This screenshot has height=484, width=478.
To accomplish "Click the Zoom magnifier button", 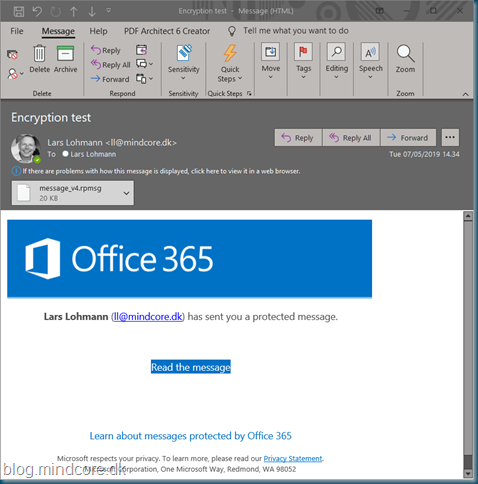I will [405, 59].
